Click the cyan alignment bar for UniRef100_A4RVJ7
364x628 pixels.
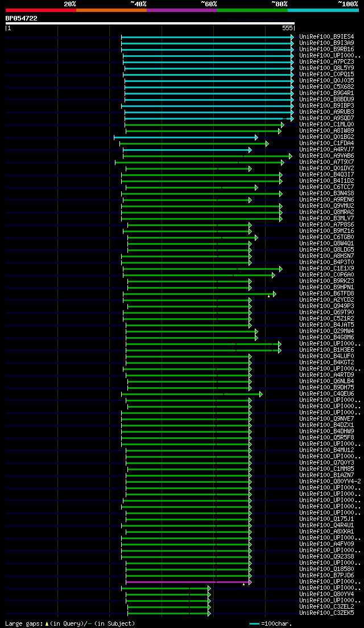(187, 150)
